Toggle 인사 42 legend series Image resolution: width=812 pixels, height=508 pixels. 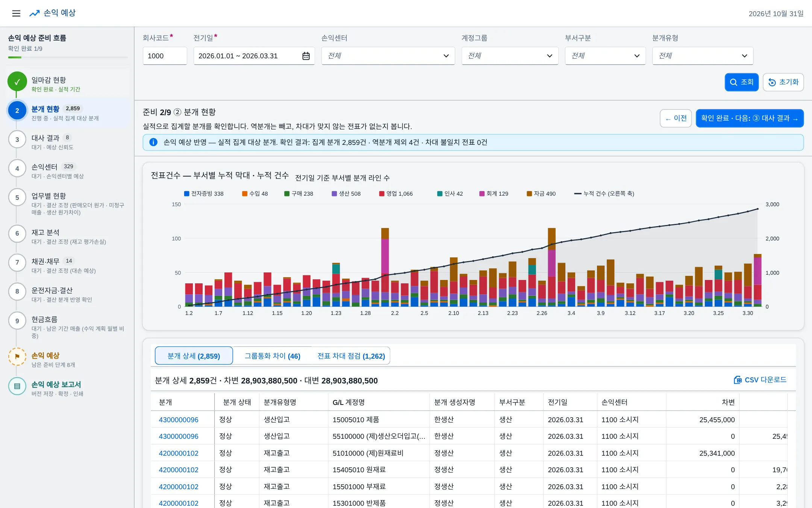[450, 194]
